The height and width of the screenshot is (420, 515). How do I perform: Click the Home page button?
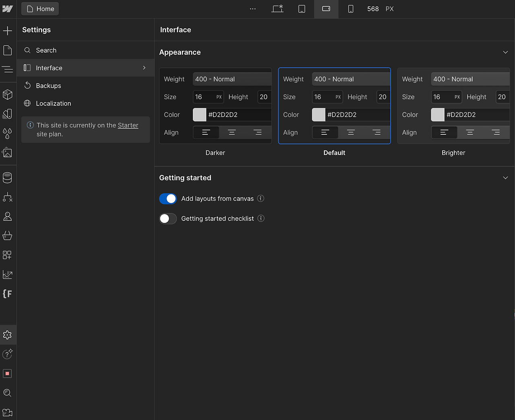coord(40,9)
